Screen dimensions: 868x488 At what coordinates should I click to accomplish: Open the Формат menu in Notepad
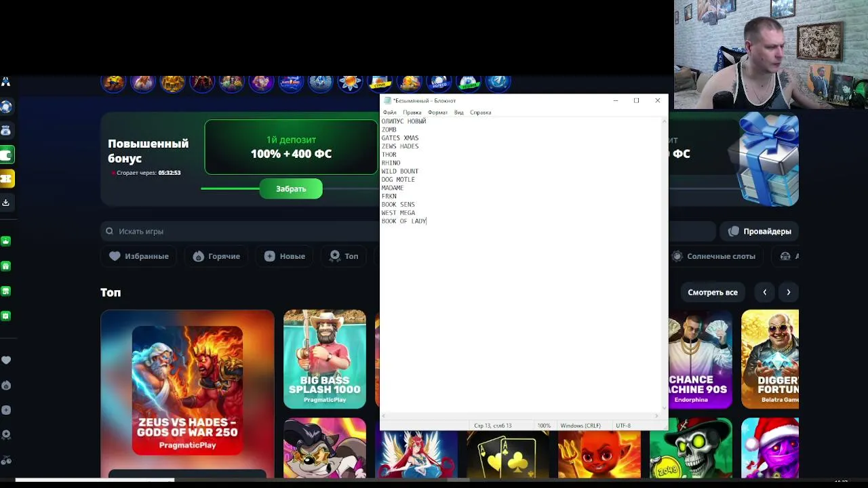point(437,113)
